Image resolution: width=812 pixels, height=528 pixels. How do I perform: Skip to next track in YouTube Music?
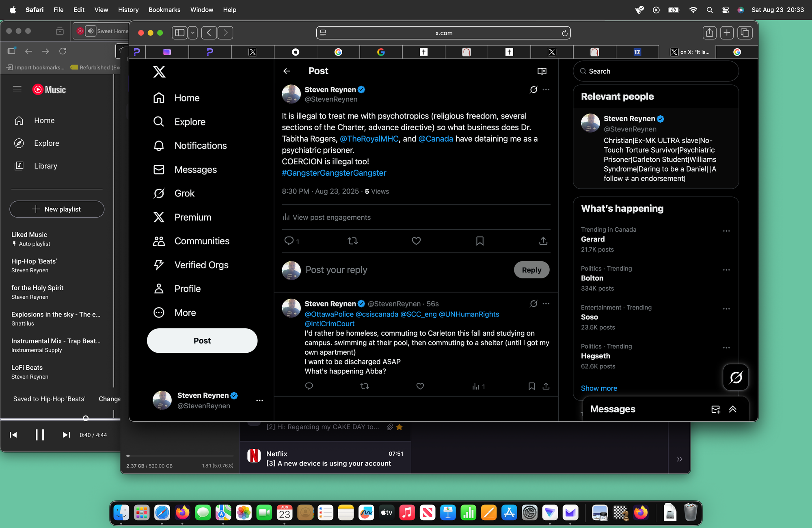coord(66,435)
